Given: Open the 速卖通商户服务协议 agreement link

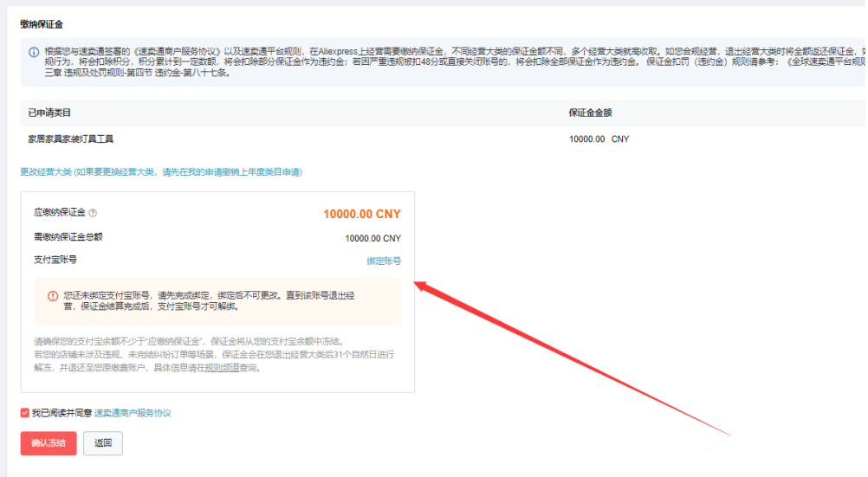Looking at the screenshot, I should click(x=133, y=413).
